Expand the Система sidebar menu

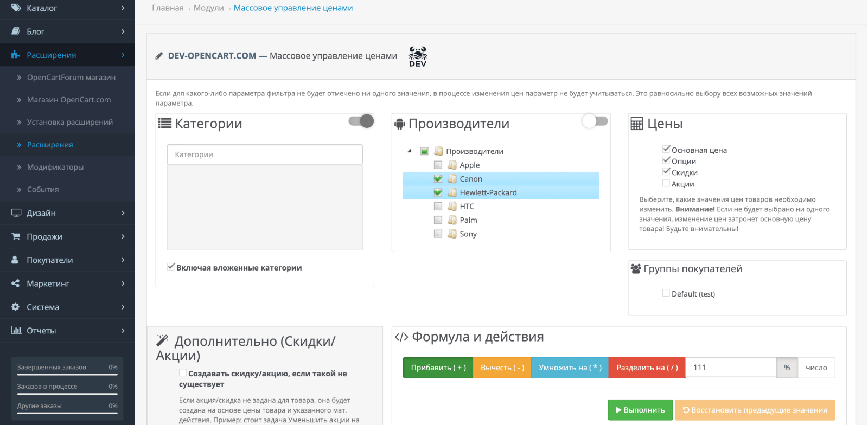[x=67, y=307]
